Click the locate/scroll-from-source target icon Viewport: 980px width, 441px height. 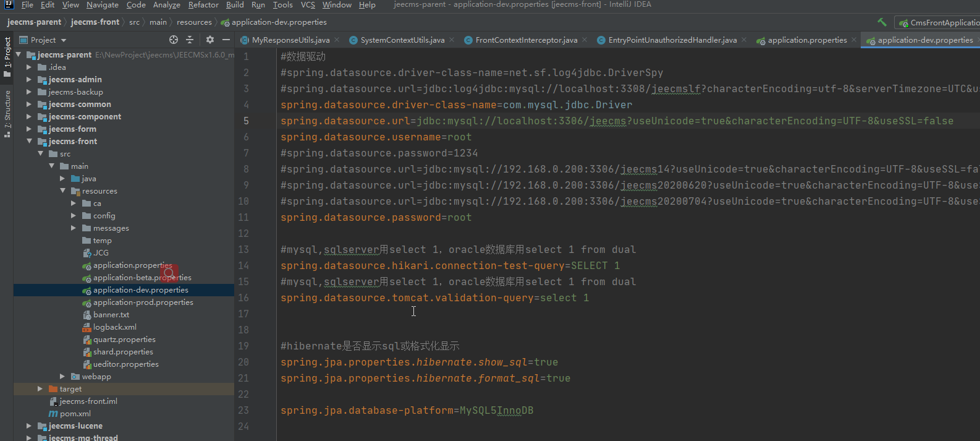174,40
